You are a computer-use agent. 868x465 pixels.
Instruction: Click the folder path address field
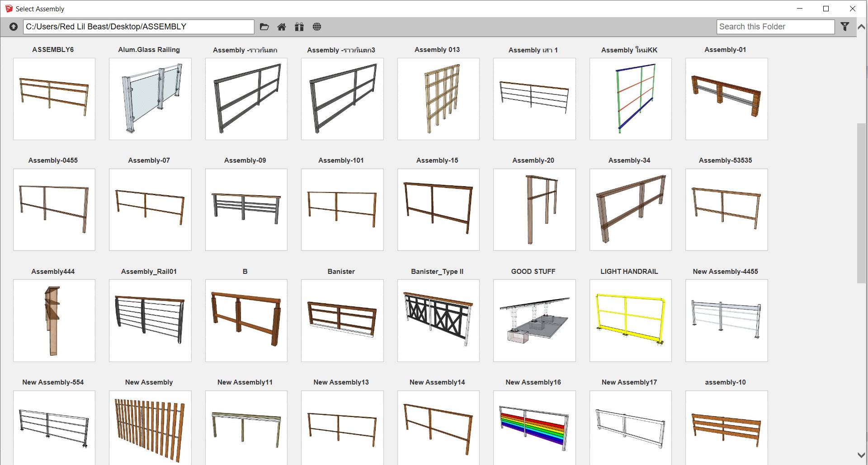pos(139,27)
